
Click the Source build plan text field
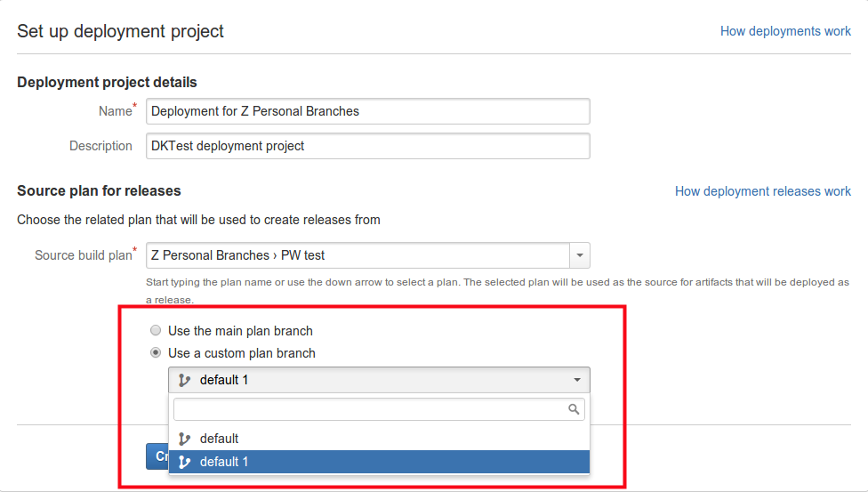[358, 255]
